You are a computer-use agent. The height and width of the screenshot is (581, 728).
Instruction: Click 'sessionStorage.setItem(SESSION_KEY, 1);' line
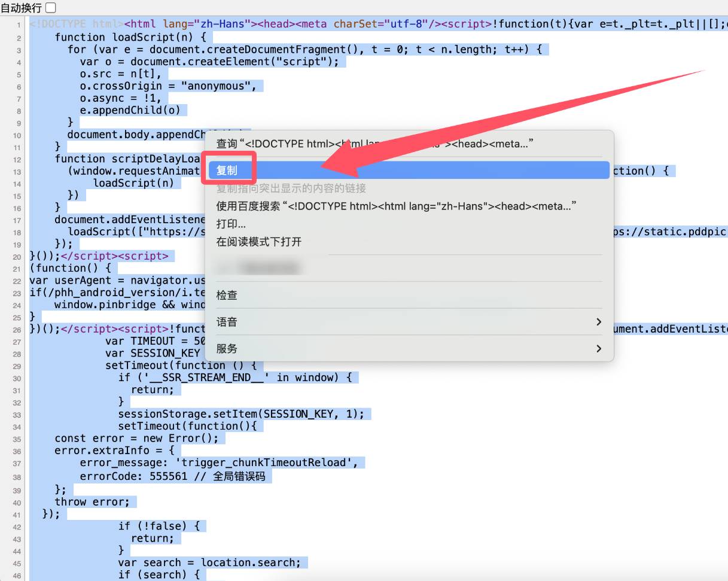click(x=241, y=414)
